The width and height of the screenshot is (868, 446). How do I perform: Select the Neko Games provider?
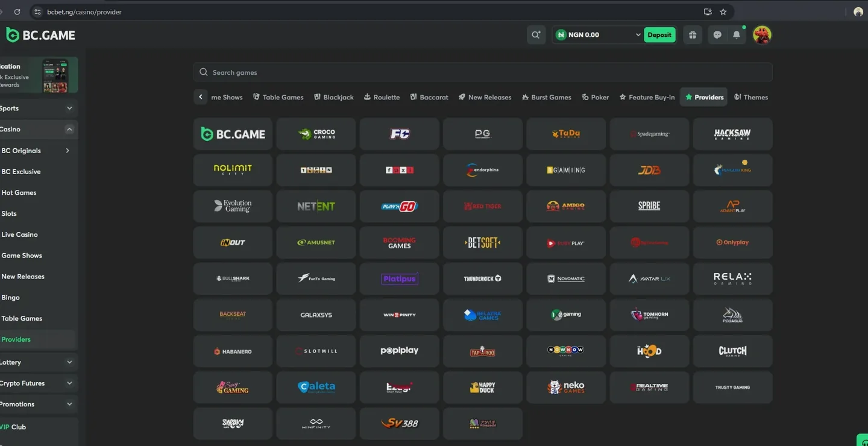[x=566, y=388]
